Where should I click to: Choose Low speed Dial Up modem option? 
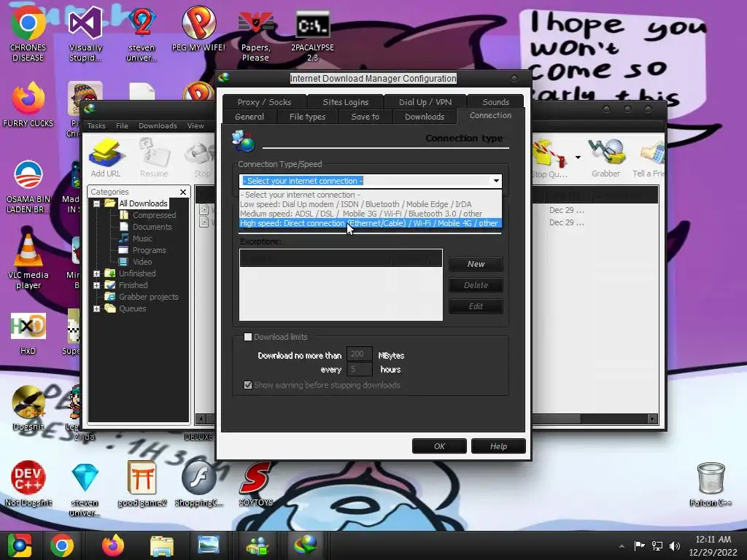370,204
